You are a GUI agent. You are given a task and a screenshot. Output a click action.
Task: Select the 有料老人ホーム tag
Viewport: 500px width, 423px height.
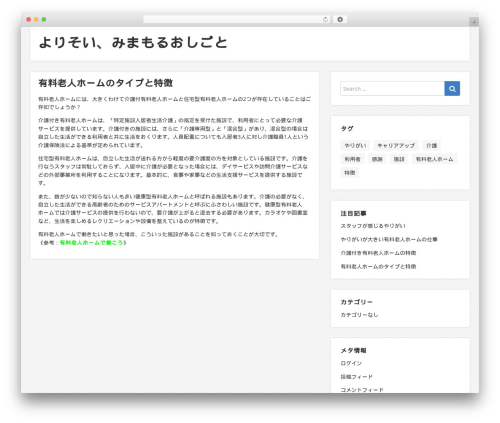[434, 159]
